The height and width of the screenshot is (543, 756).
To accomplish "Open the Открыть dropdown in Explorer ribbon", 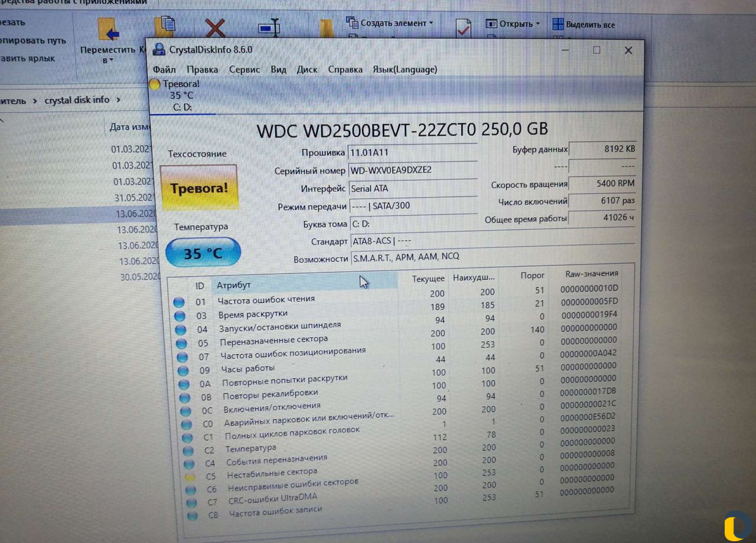I will click(x=513, y=24).
